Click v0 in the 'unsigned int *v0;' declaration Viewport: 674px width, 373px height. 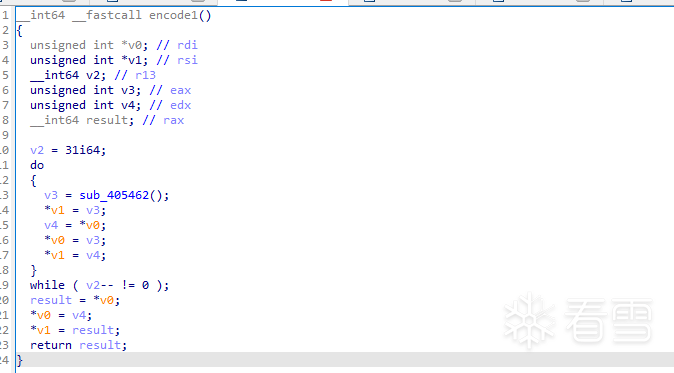pos(135,45)
